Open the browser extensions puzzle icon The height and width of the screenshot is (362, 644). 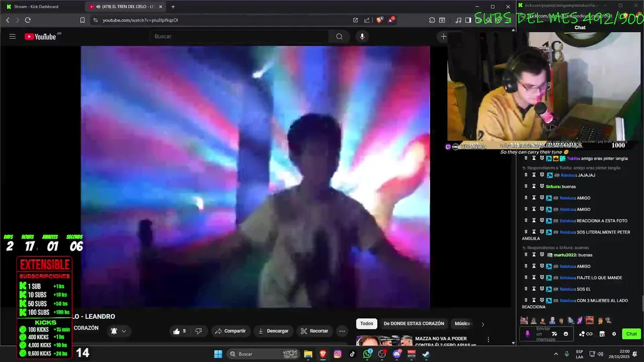click(x=432, y=20)
